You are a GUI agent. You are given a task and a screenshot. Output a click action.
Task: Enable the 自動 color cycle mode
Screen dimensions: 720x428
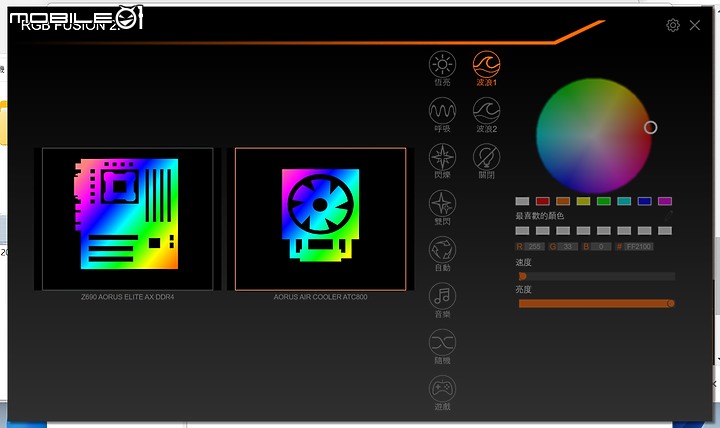(442, 250)
